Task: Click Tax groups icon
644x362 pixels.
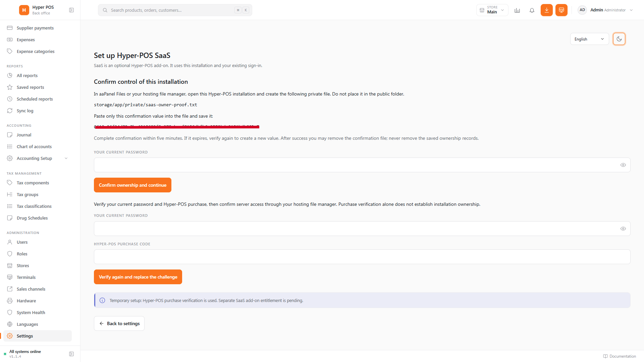Action: coord(10,194)
